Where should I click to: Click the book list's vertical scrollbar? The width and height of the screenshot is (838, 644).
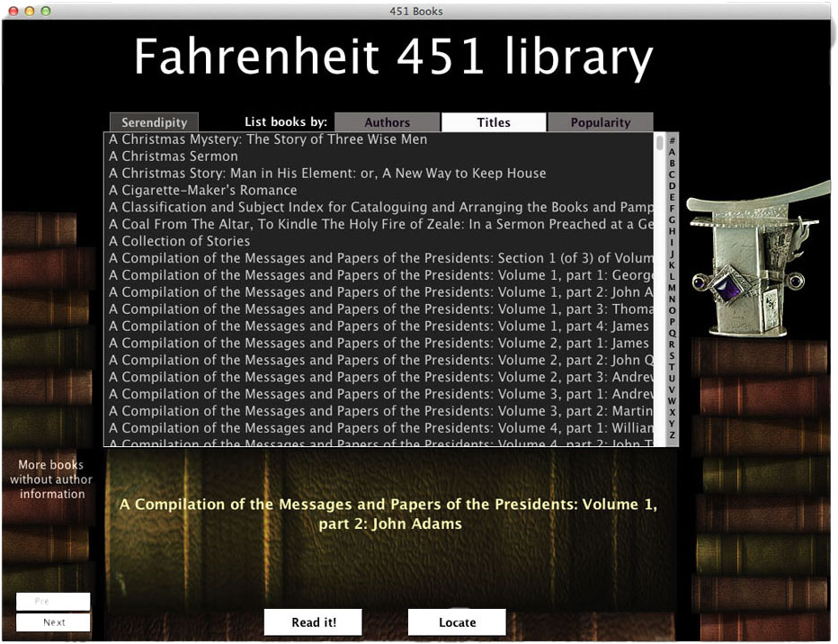click(x=660, y=288)
